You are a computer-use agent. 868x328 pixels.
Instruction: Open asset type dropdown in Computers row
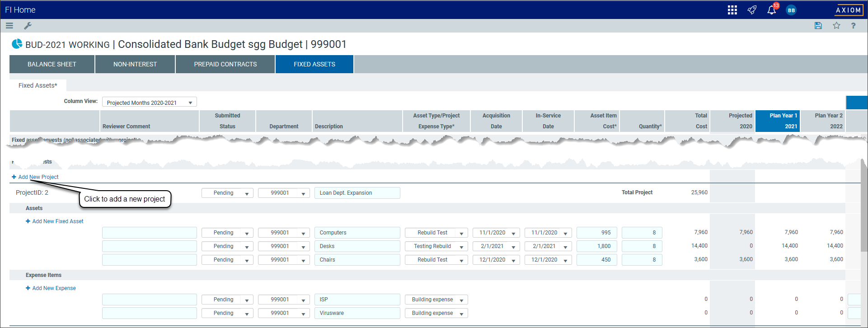tap(436, 233)
